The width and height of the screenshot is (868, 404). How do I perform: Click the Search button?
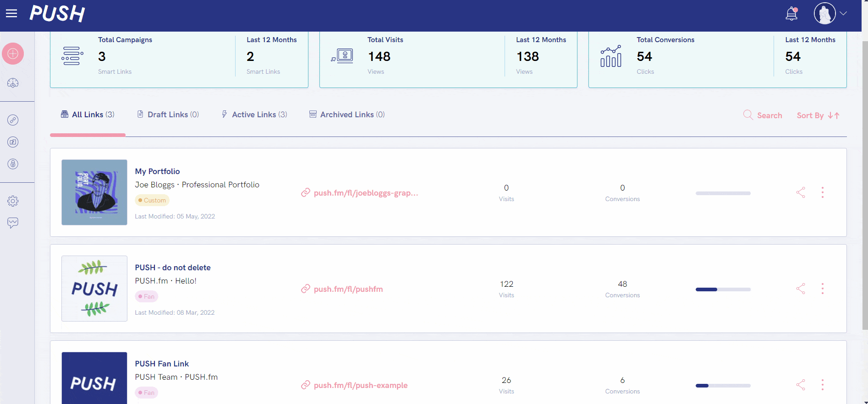tap(763, 115)
